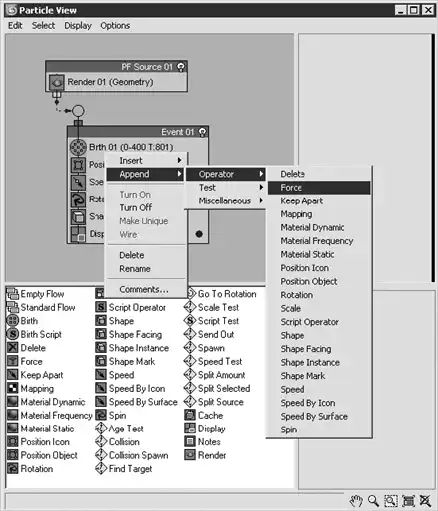Choose Script Operator in Operator submenu
Viewport: 438px width, 511px height.
319,322
